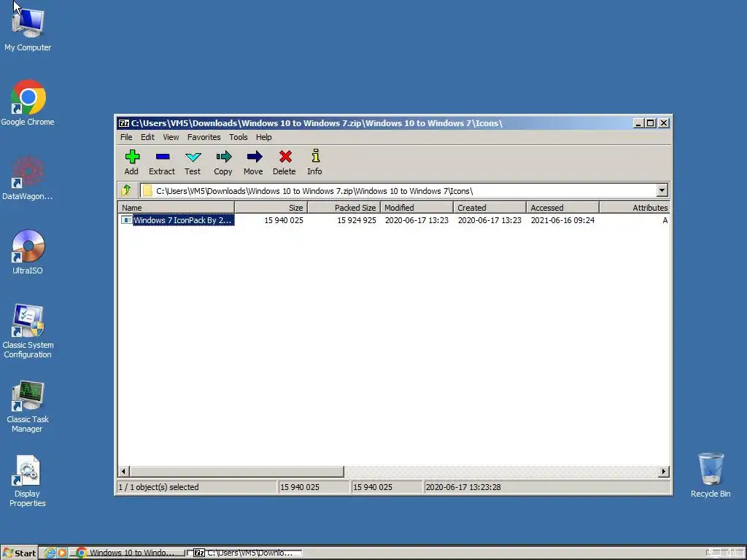Show file Info from the toolbar
The height and width of the screenshot is (560, 747).
tap(314, 163)
